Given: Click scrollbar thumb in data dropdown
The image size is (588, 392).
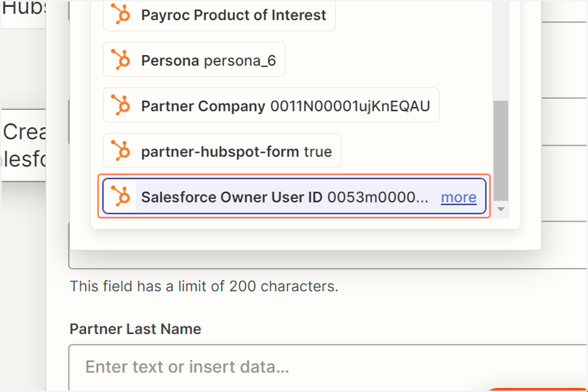Looking at the screenshot, I should 501,151.
